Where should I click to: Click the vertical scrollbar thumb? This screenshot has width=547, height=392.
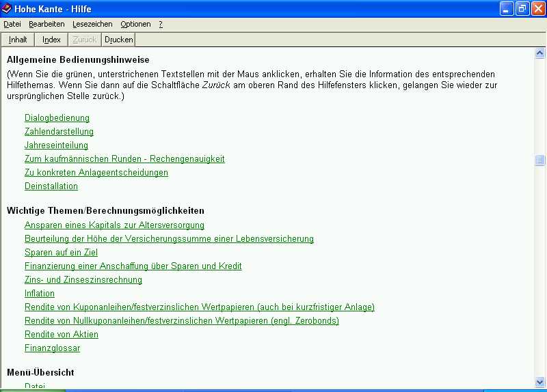click(x=540, y=160)
